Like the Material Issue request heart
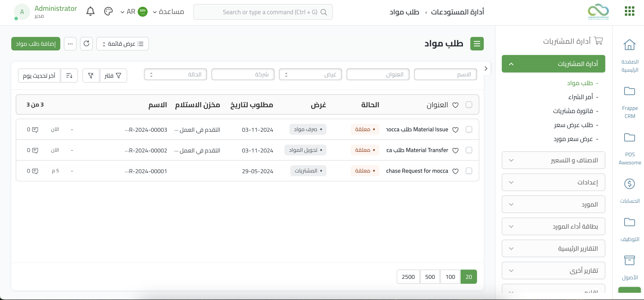This screenshot has width=644, height=300. pyautogui.click(x=455, y=130)
